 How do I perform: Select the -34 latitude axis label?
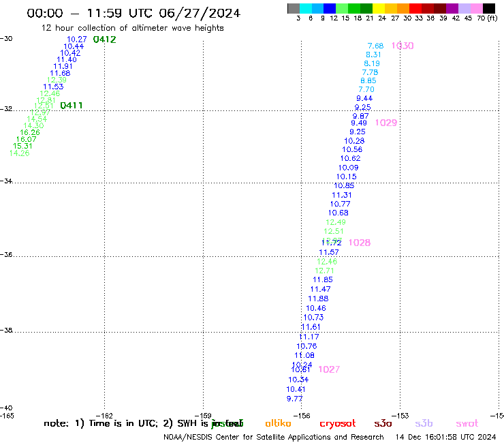tap(6, 181)
